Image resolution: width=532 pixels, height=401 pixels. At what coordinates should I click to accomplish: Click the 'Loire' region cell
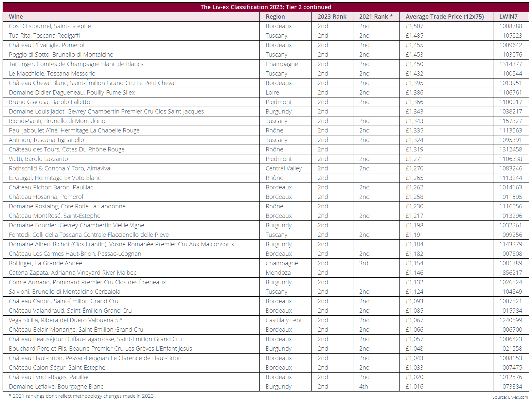pos(272,93)
